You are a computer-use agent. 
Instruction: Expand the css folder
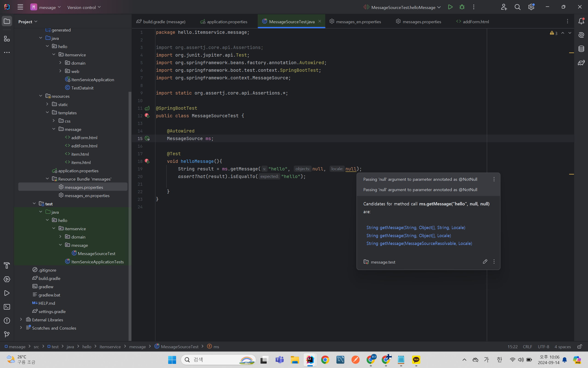pos(54,121)
